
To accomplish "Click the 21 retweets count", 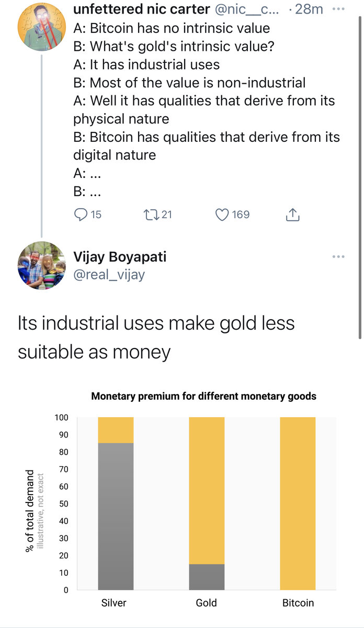I will (166, 215).
